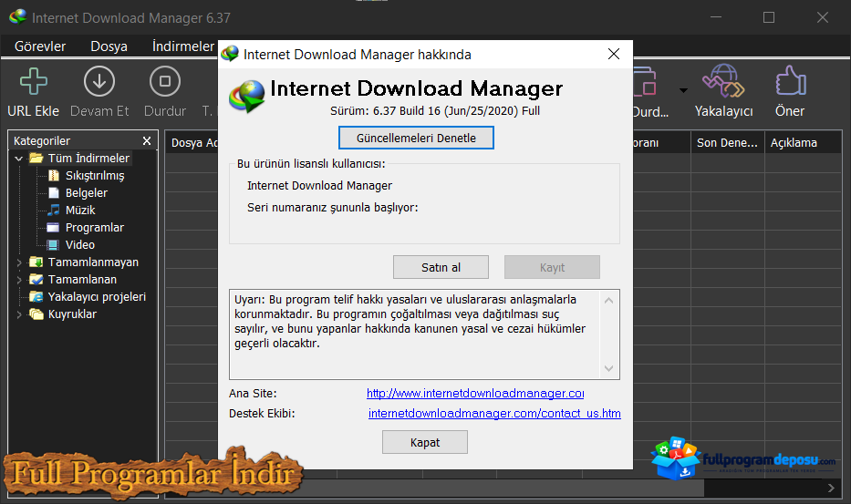Click the Devam Et resume icon
This screenshot has height=504, width=851.
tap(99, 82)
